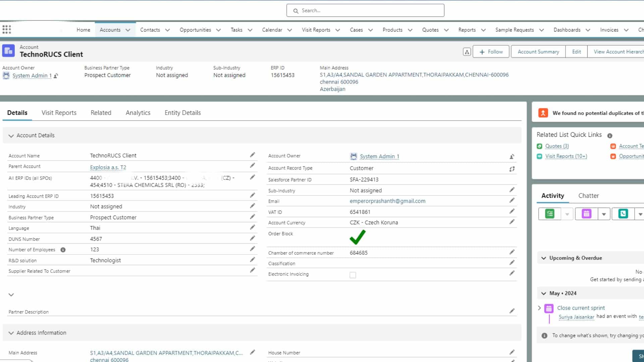The height and width of the screenshot is (362, 644).
Task: Click the new event calendar icon in Activity
Action: pos(586,214)
